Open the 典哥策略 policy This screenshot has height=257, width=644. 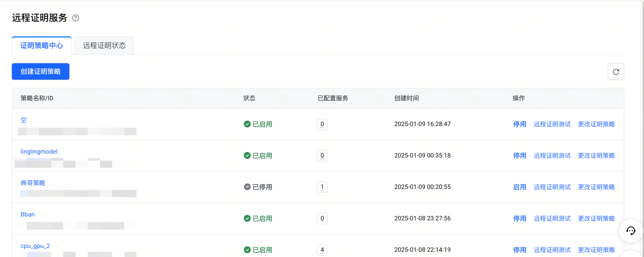(x=33, y=183)
